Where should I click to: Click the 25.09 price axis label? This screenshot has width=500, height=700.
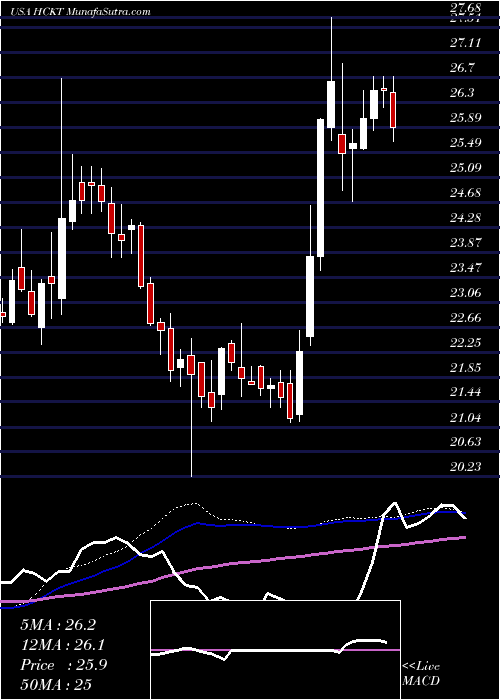click(x=466, y=168)
